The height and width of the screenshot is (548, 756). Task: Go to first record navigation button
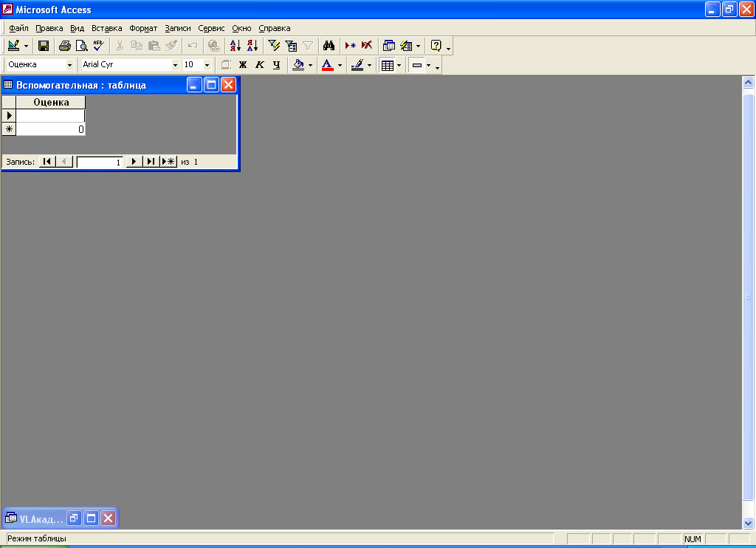coord(47,162)
